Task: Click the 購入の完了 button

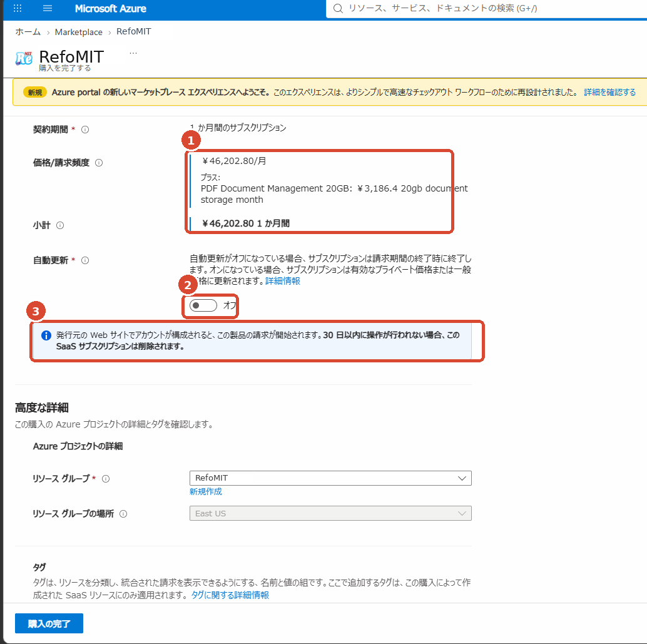Action: 49,623
